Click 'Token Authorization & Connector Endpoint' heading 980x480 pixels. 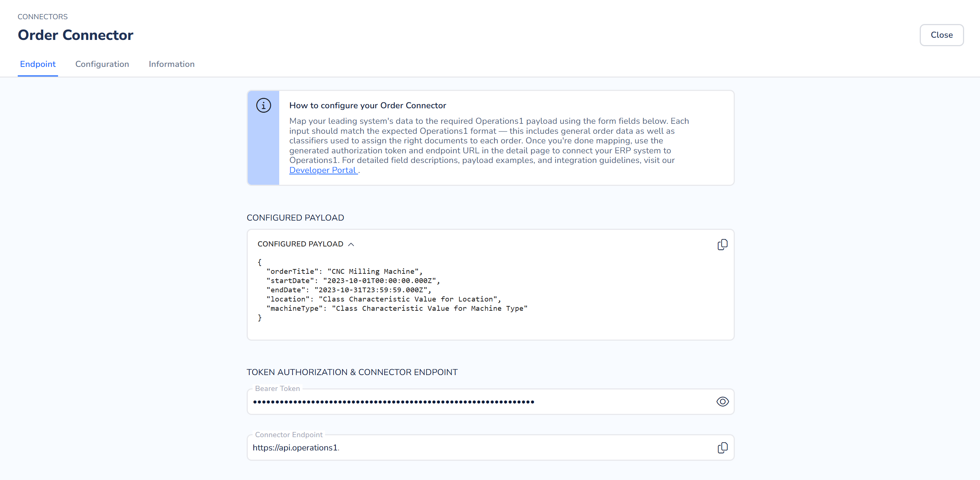352,372
